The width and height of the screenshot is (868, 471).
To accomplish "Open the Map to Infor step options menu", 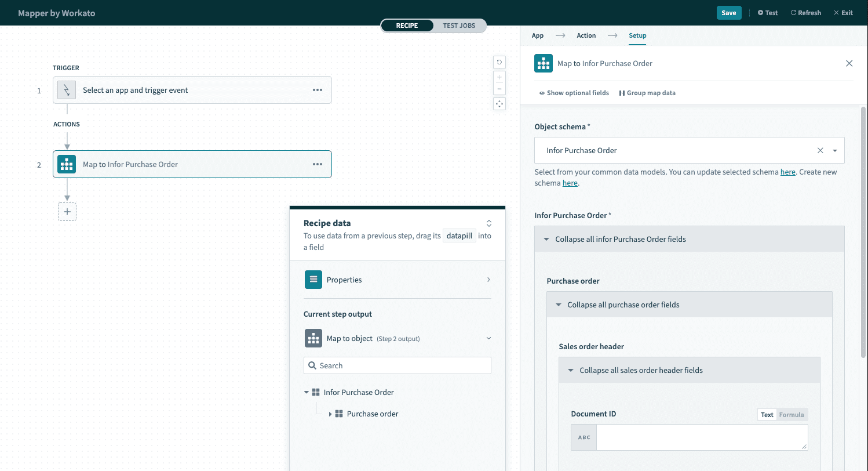I will [317, 164].
